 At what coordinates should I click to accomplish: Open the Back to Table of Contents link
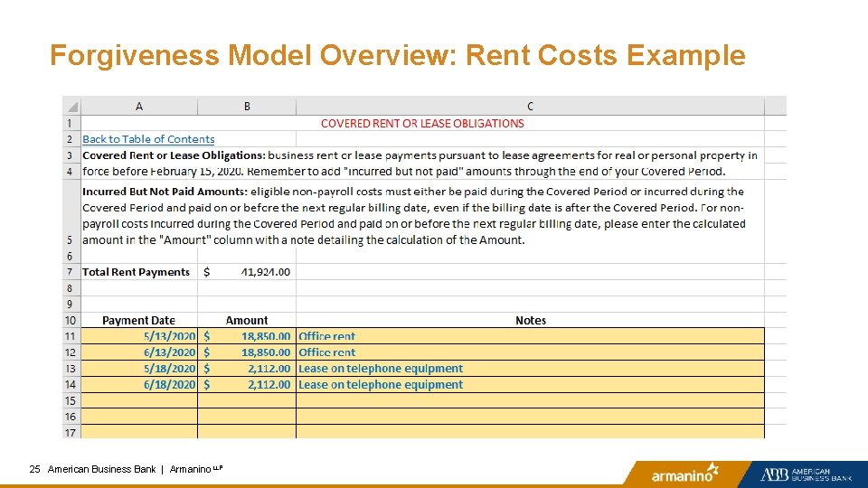click(x=148, y=139)
